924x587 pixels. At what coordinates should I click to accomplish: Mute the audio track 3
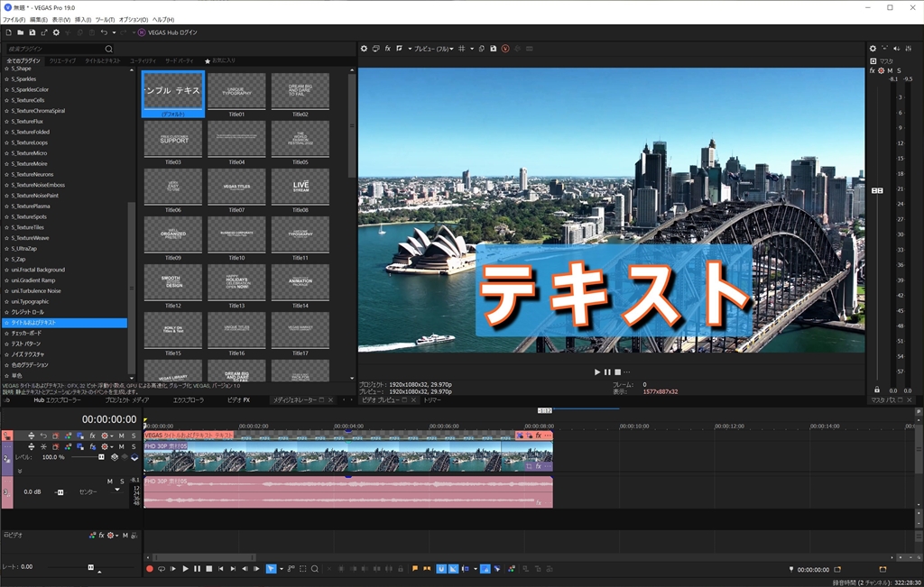click(x=110, y=482)
